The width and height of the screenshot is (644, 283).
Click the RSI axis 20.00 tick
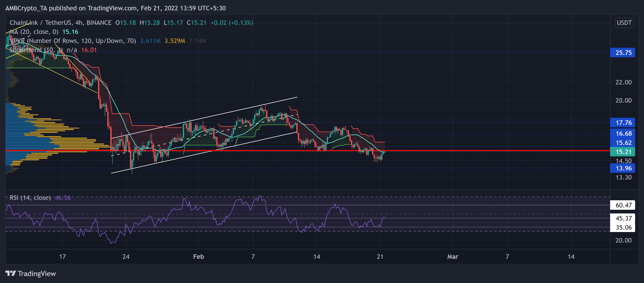point(623,240)
